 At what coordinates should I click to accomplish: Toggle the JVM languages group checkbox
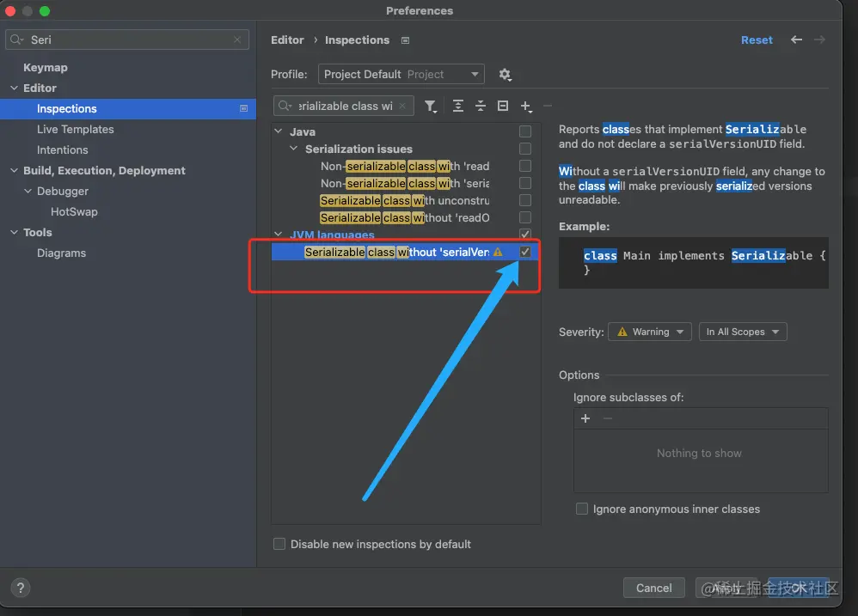coord(524,235)
